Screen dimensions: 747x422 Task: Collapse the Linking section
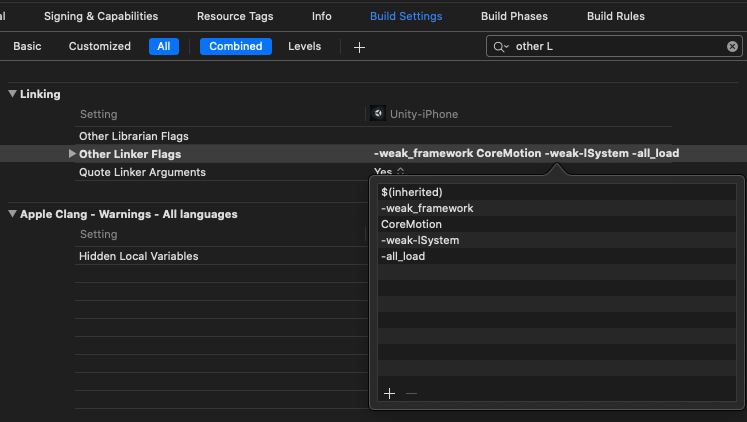click(x=12, y=94)
